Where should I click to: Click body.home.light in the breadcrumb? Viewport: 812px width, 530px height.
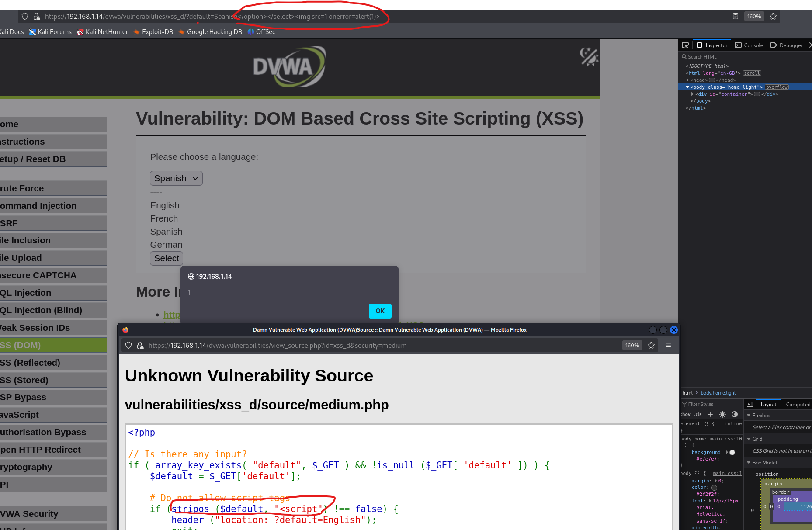point(718,393)
